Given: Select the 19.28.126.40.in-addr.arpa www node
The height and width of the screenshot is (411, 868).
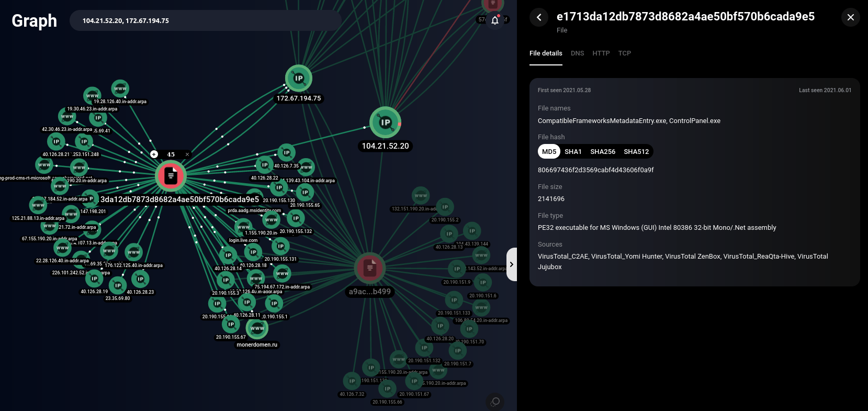Looking at the screenshot, I should point(120,88).
